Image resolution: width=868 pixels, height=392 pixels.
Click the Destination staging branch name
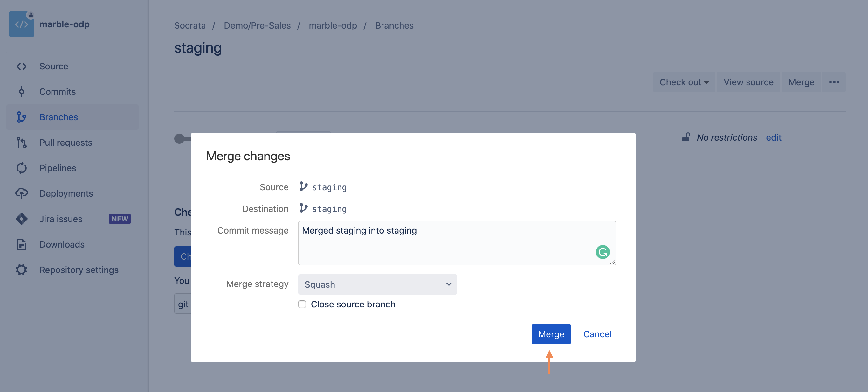tap(329, 209)
